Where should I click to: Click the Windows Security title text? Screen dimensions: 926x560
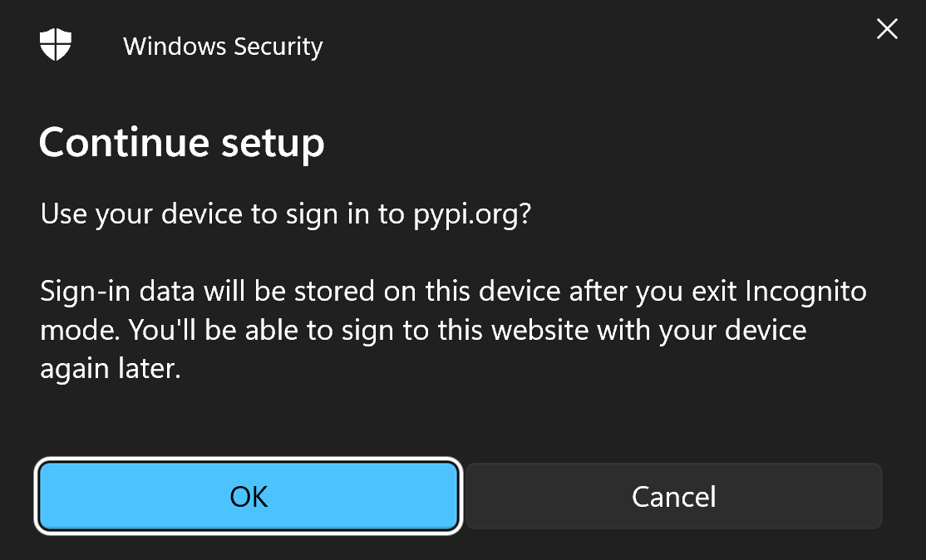pyautogui.click(x=223, y=47)
